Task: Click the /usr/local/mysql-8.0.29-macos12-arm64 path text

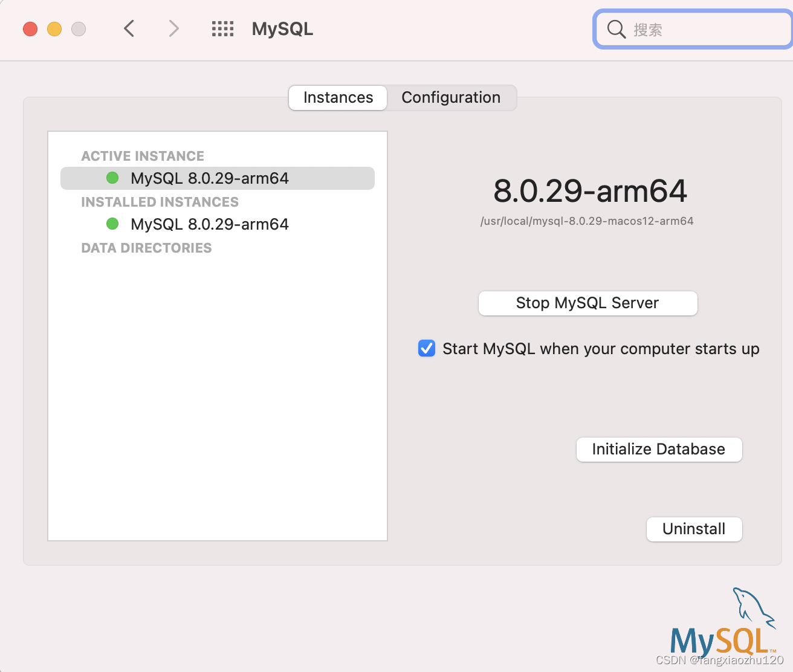Action: pos(587,221)
